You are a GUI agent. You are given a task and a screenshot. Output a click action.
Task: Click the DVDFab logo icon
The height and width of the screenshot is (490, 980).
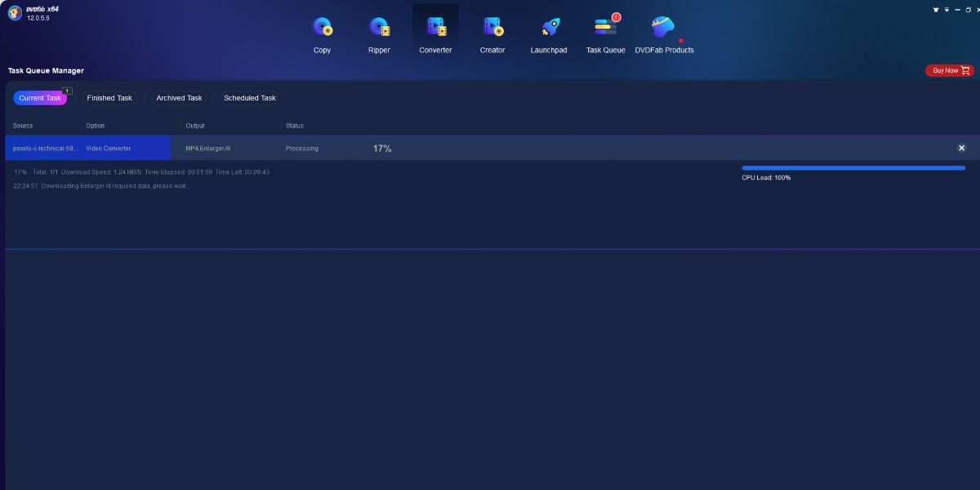tap(15, 13)
